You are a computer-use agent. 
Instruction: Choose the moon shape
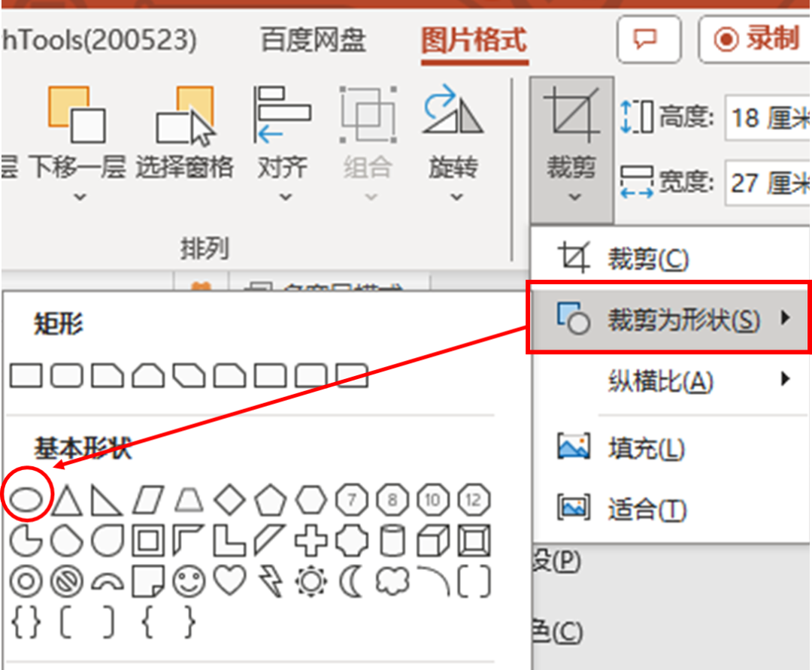click(x=351, y=581)
